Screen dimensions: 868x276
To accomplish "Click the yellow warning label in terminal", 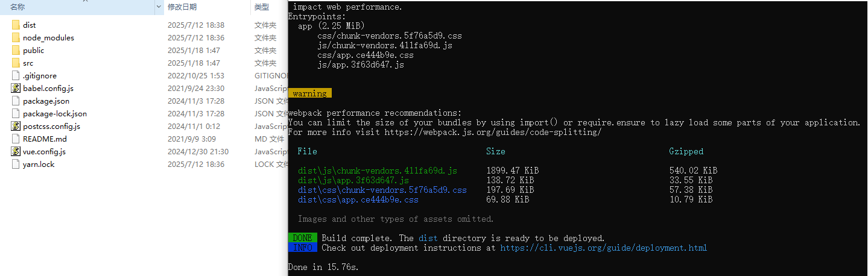I will pos(309,93).
